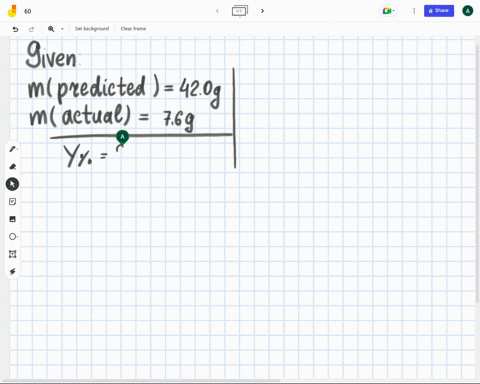Open the Jamboard home logo
This screenshot has height=384, width=480.
(x=12, y=11)
